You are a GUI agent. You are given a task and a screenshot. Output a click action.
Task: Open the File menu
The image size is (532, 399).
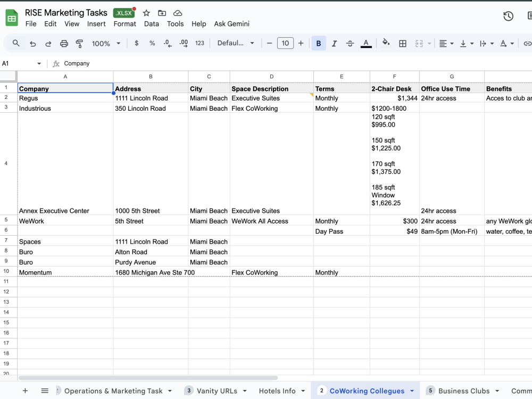point(30,24)
